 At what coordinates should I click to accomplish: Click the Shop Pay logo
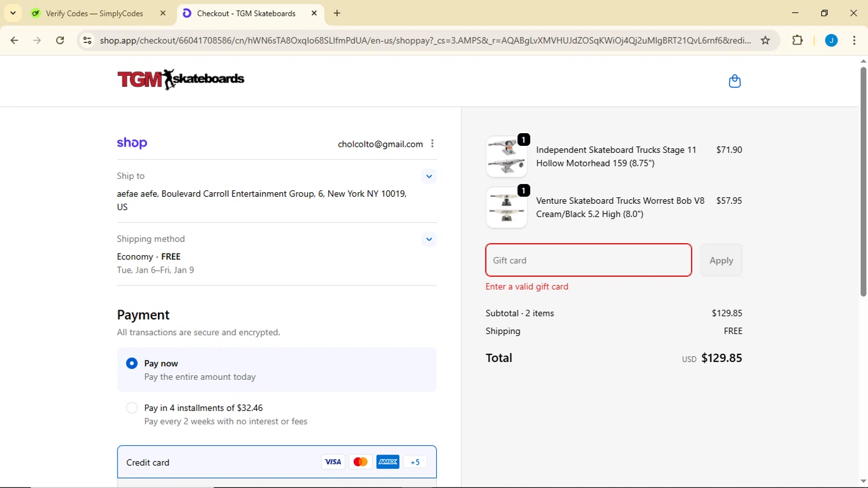(132, 143)
